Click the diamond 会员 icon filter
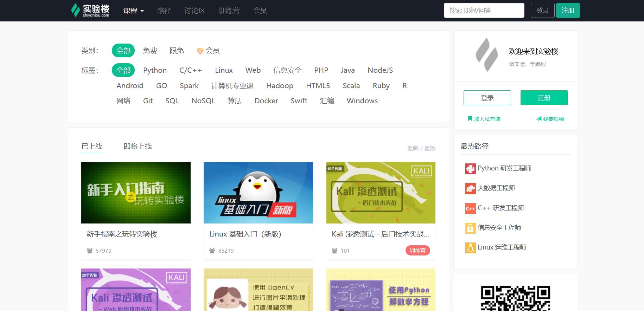 pyautogui.click(x=200, y=51)
